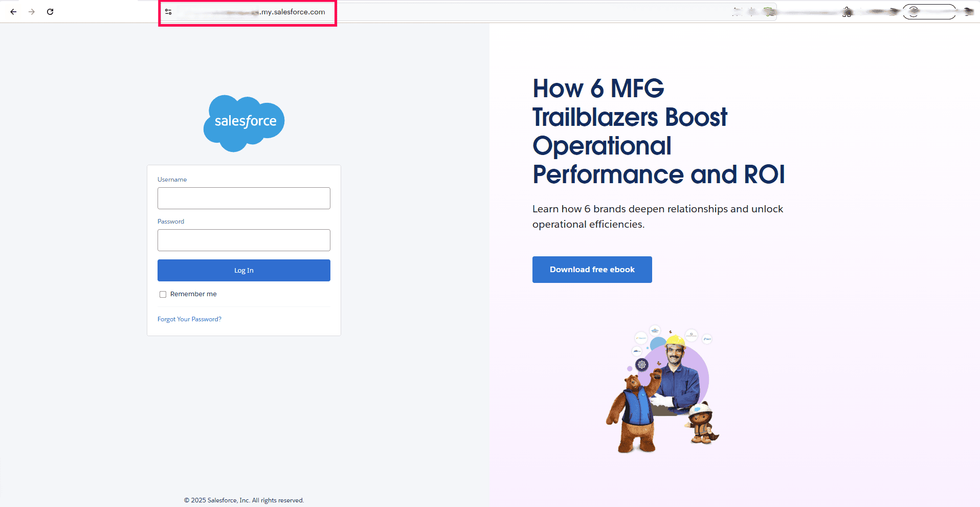
Task: Click inside the Password input field
Action: [x=243, y=240]
